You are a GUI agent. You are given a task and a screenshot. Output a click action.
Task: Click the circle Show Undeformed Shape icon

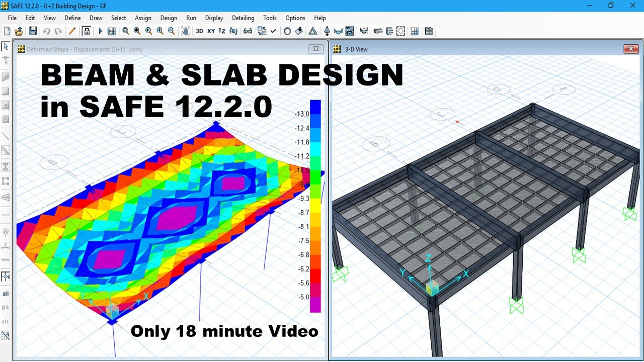287,31
